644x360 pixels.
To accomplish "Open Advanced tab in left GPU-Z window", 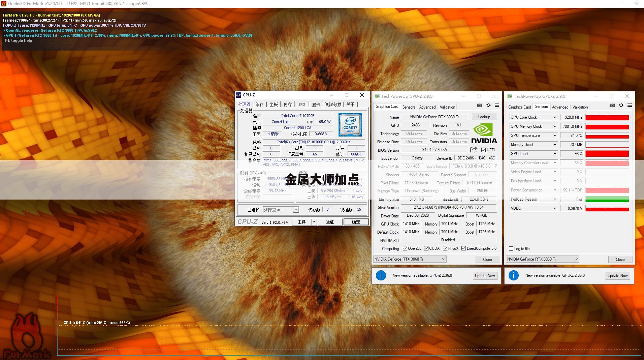I will [427, 107].
